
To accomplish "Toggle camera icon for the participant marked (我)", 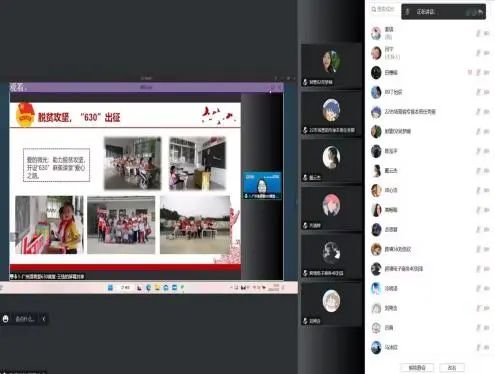I will [x=487, y=33].
